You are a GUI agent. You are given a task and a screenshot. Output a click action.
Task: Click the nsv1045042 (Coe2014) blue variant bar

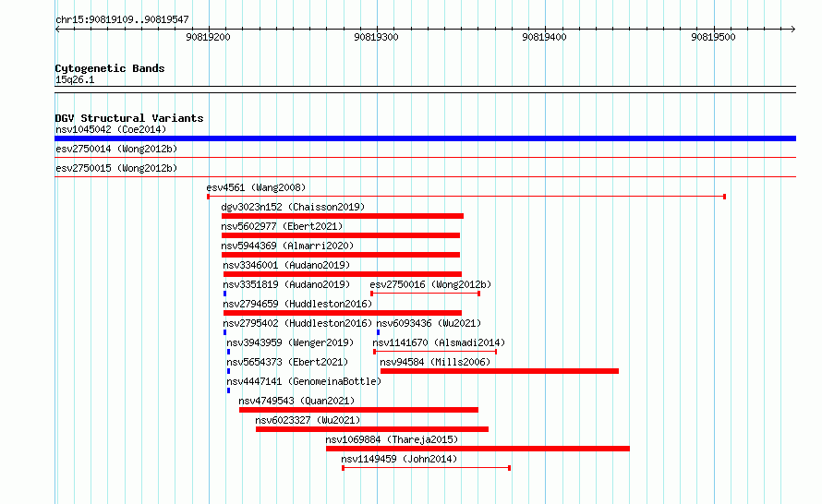425,138
